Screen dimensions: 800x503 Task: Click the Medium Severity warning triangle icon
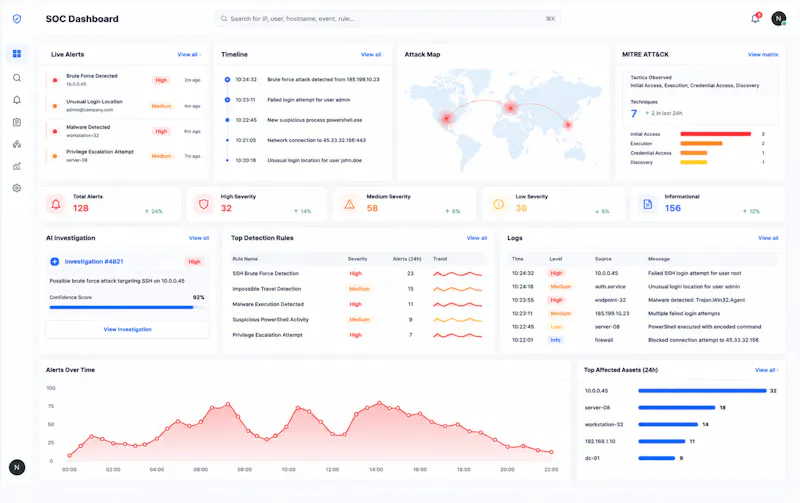coord(349,204)
